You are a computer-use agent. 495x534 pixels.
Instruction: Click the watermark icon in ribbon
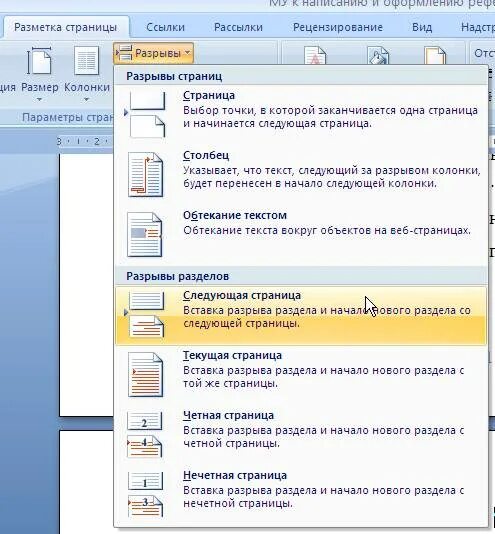tap(315, 56)
